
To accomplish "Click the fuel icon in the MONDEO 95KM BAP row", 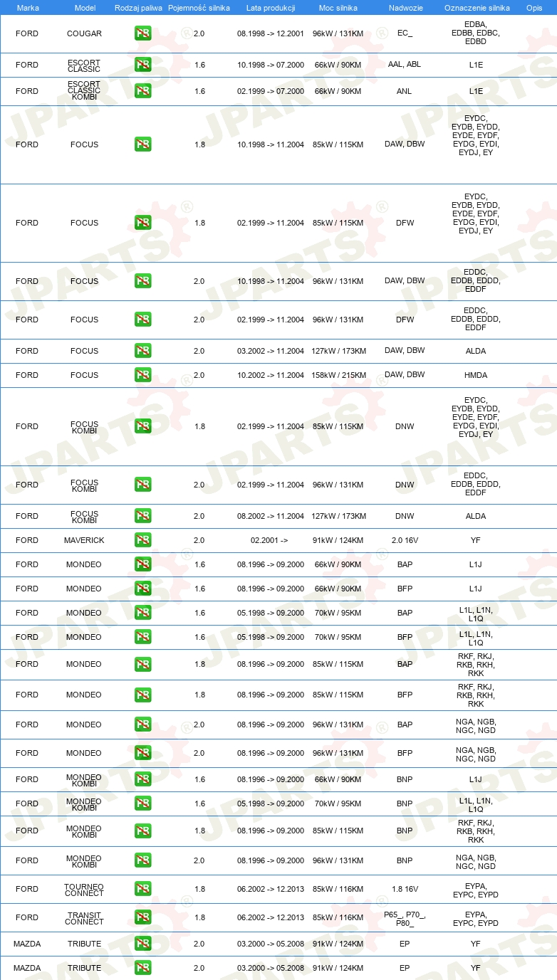I will point(143,613).
